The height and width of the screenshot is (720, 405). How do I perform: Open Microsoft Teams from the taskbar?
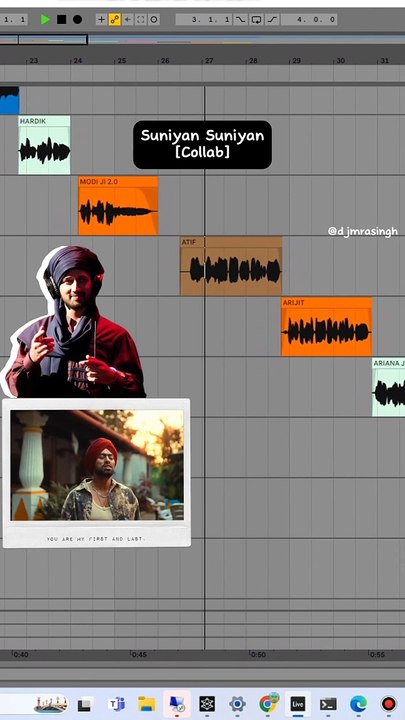pyautogui.click(x=117, y=704)
